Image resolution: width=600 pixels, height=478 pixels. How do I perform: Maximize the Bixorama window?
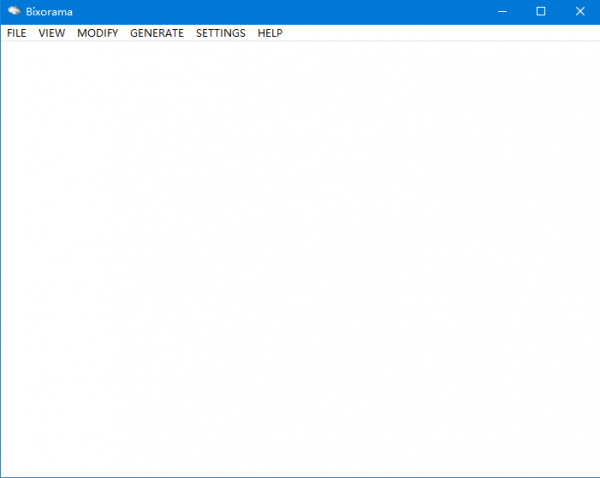pyautogui.click(x=541, y=11)
